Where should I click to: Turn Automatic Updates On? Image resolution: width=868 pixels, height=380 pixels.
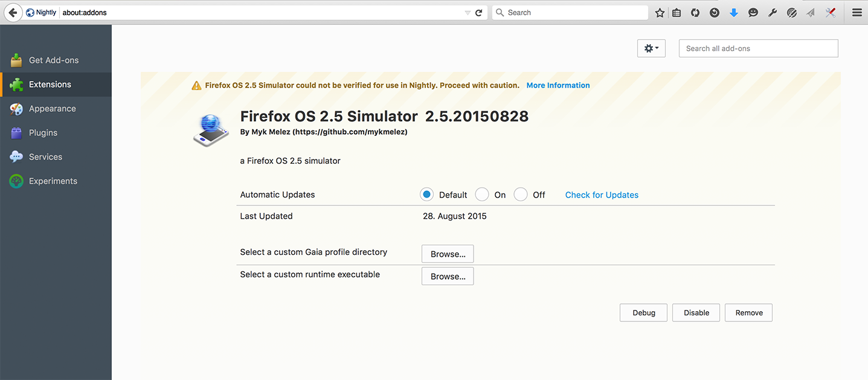click(482, 195)
